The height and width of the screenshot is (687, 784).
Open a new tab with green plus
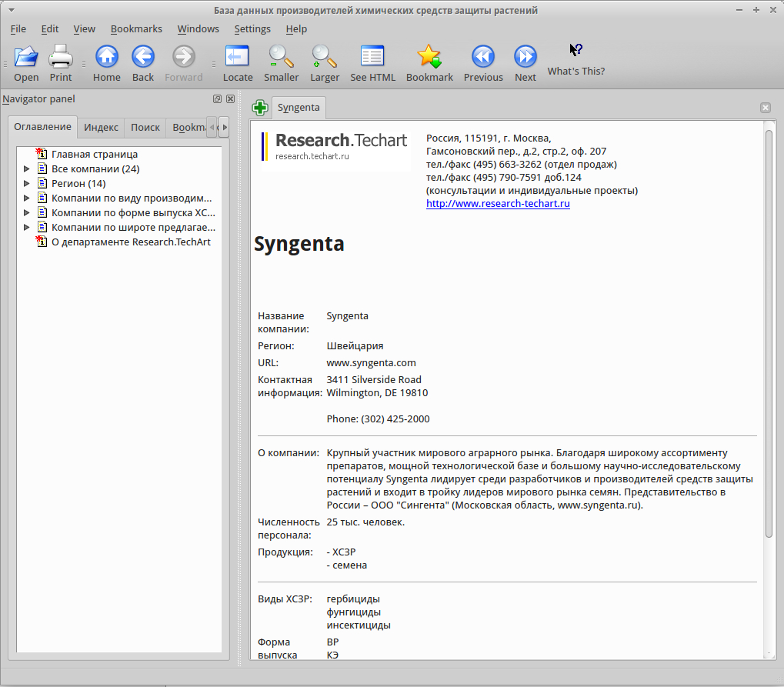[x=260, y=108]
